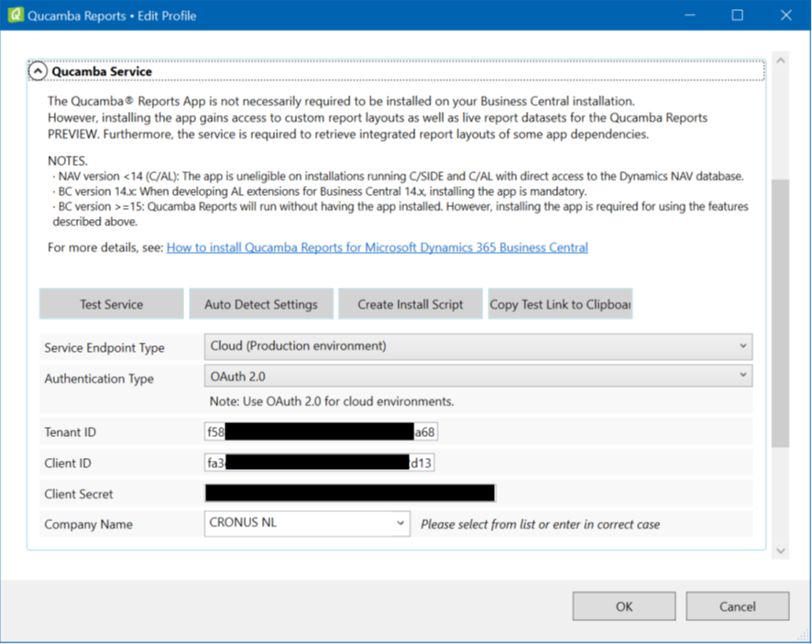Viewport: 812px width, 644px height.
Task: Click the Tenant ID label
Action: (x=71, y=432)
